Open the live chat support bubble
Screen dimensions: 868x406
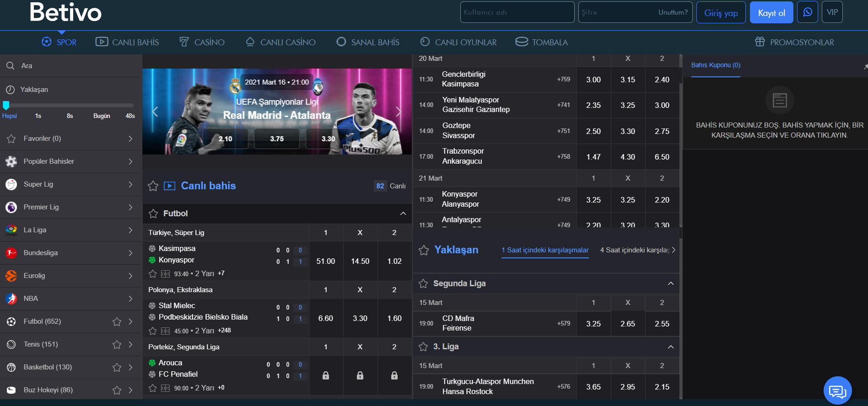click(837, 391)
